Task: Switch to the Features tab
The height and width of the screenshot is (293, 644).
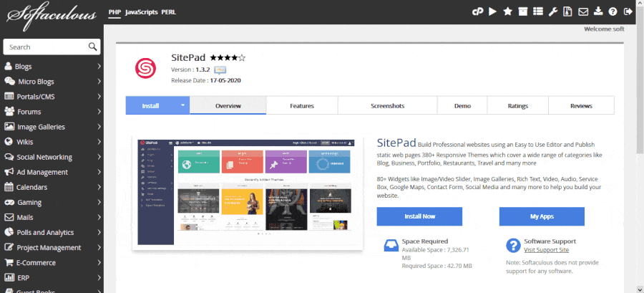Action: point(302,105)
